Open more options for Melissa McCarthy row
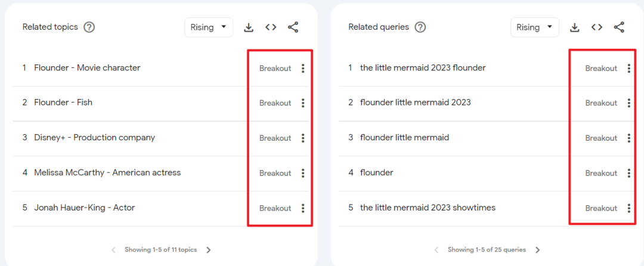The height and width of the screenshot is (266, 644). click(303, 173)
